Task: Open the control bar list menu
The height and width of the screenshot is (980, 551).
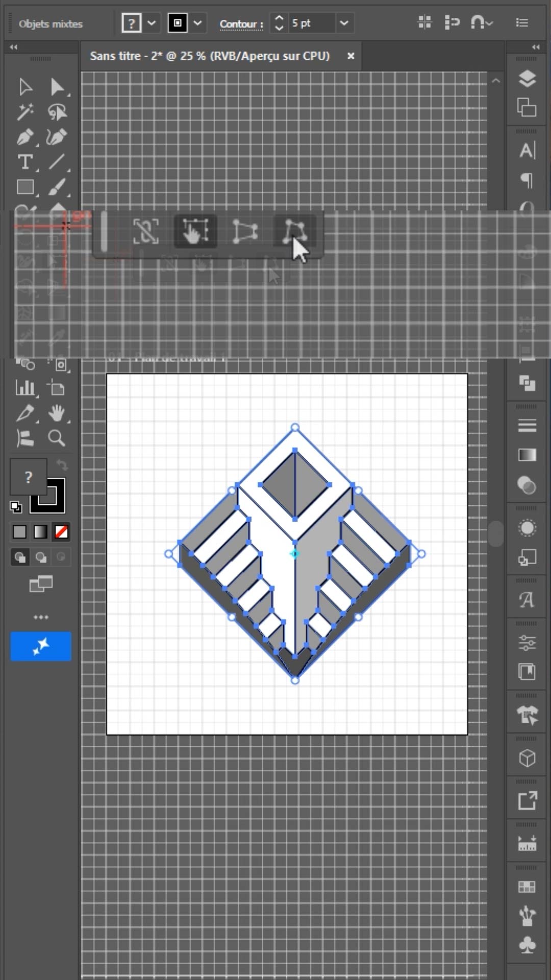Action: [522, 22]
